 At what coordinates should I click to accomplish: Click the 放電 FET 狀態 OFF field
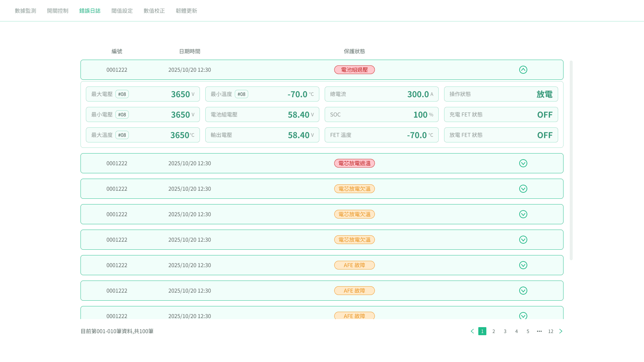tap(501, 135)
